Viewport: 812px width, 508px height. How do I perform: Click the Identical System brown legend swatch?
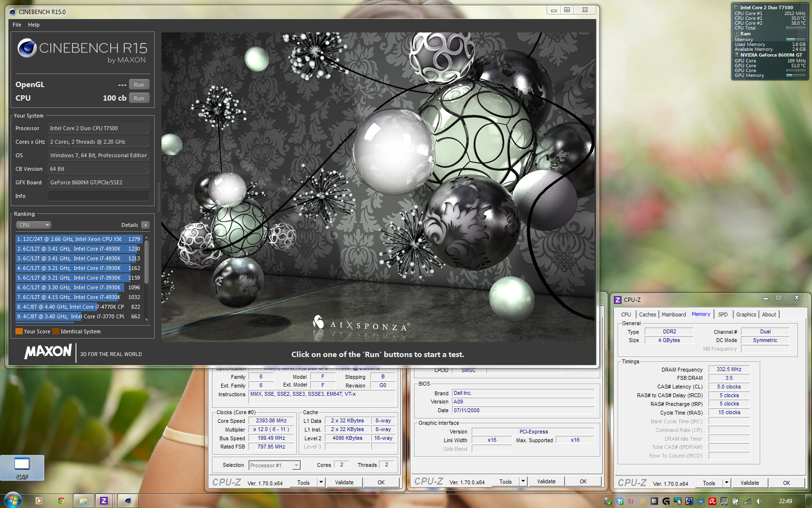56,331
